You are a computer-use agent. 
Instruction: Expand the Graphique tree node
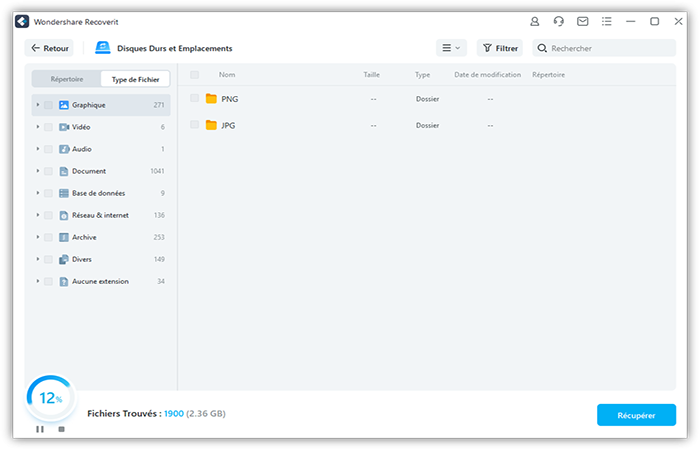tap(38, 105)
